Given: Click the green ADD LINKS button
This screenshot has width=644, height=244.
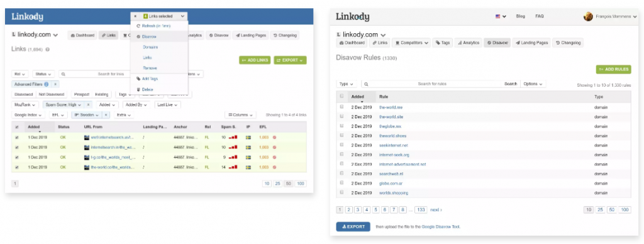Looking at the screenshot, I should point(255,60).
